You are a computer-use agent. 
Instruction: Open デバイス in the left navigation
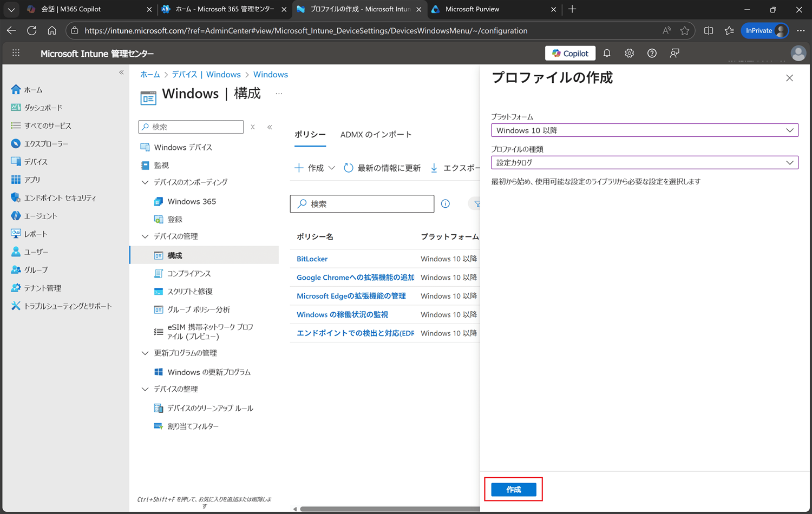(29, 162)
